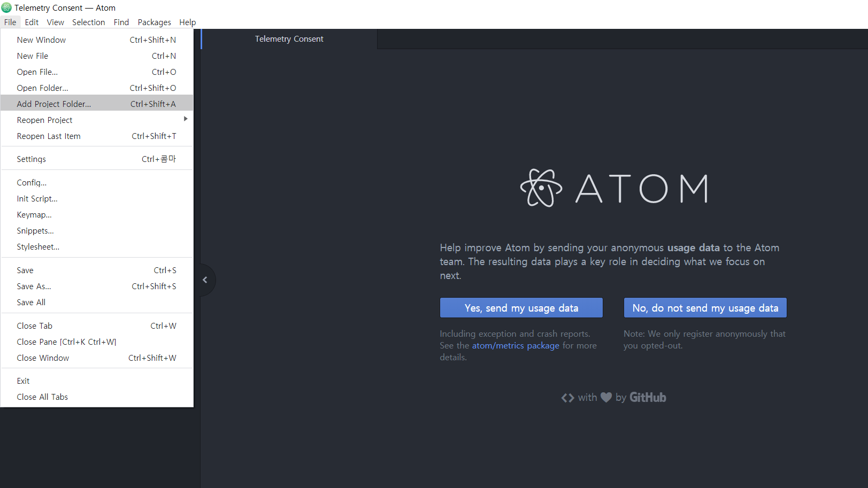Open the View menu
868x488 pixels.
click(x=56, y=22)
